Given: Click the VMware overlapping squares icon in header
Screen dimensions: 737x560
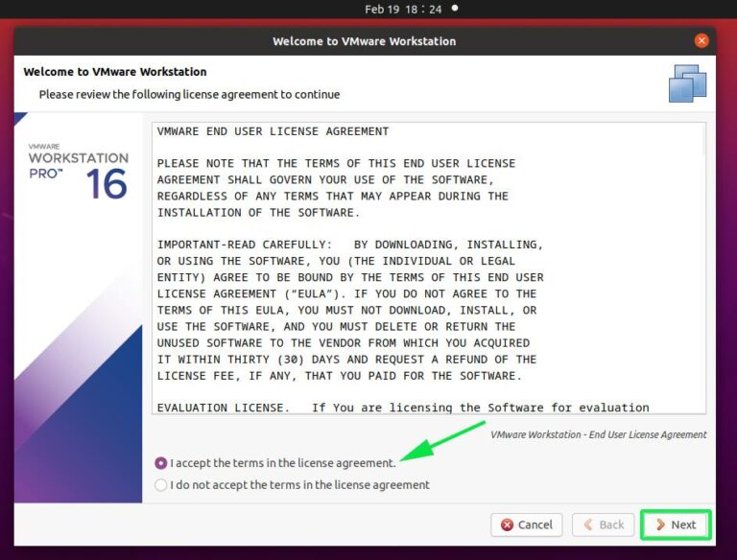Looking at the screenshot, I should point(687,83).
